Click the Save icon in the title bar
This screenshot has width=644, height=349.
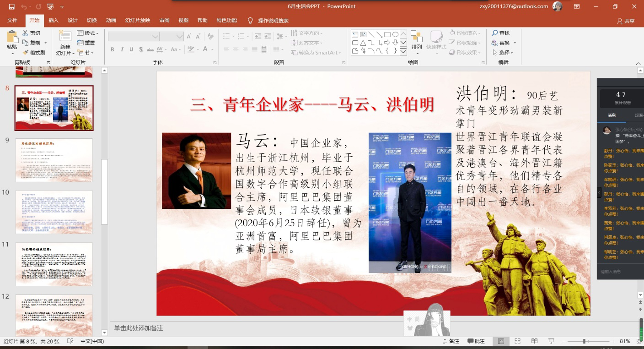(x=11, y=7)
